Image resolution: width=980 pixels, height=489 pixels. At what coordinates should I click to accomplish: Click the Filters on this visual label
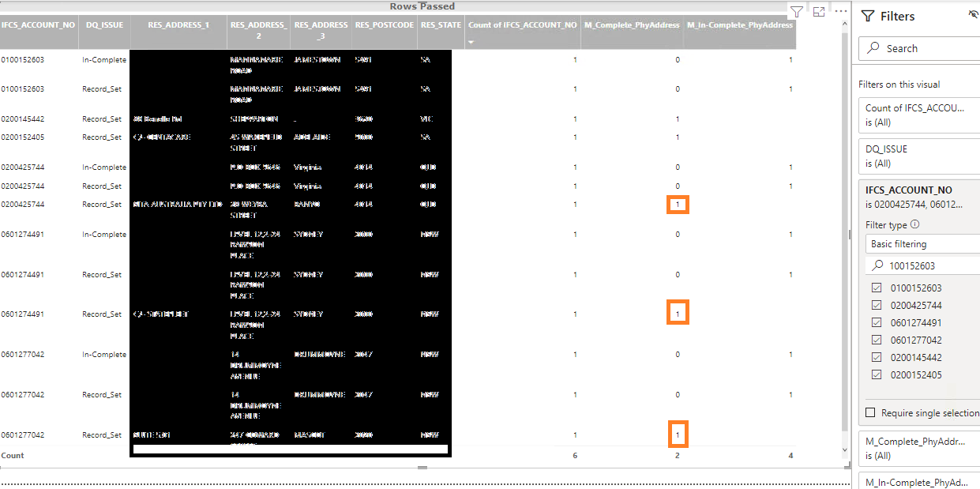pyautogui.click(x=901, y=85)
